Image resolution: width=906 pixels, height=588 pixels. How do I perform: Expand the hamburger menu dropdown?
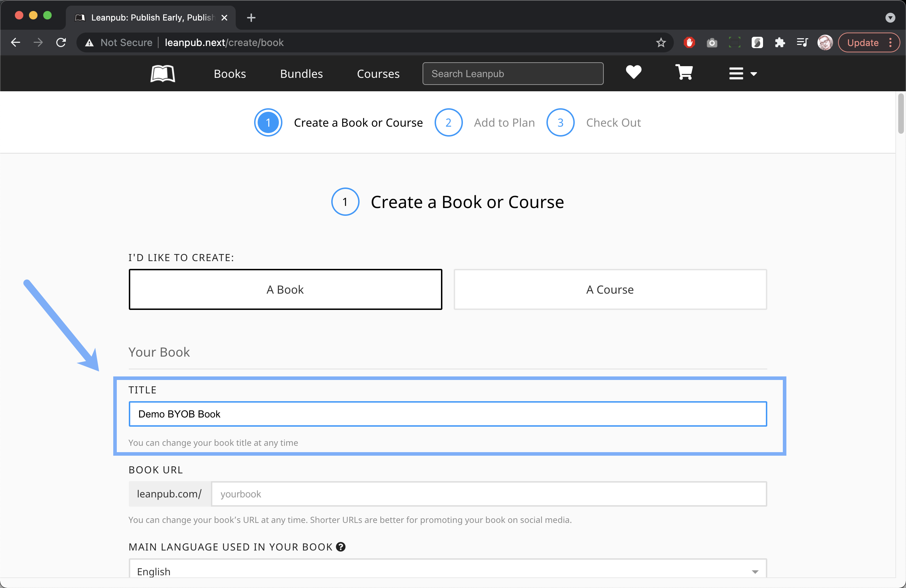[x=742, y=74]
